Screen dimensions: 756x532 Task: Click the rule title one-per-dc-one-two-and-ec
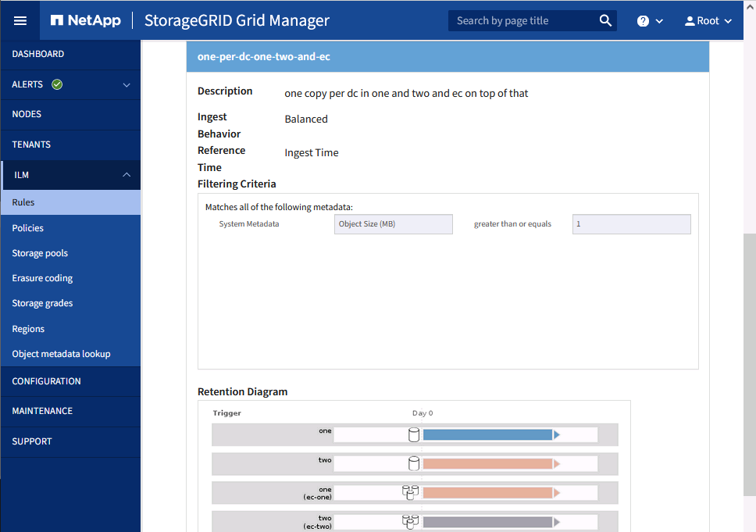[x=264, y=56]
